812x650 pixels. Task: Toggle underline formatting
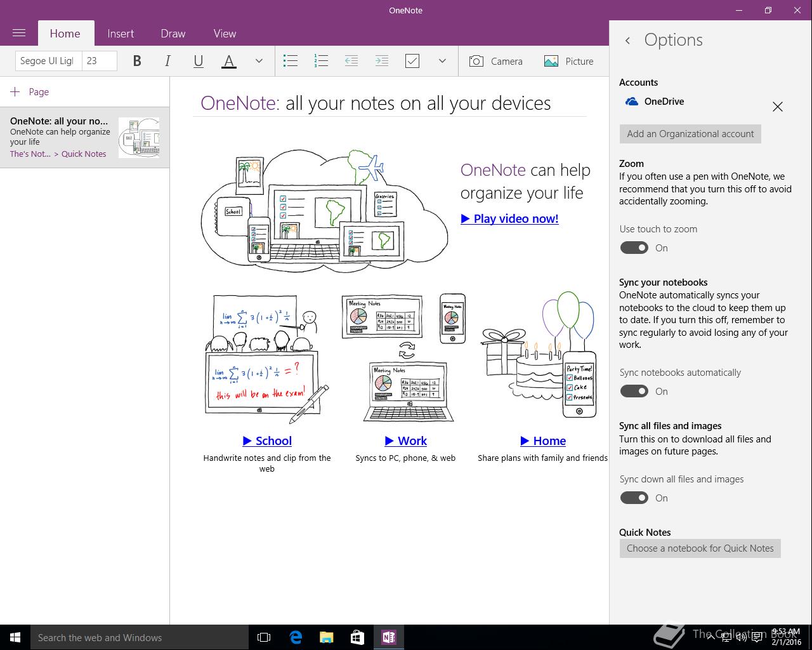tap(198, 61)
